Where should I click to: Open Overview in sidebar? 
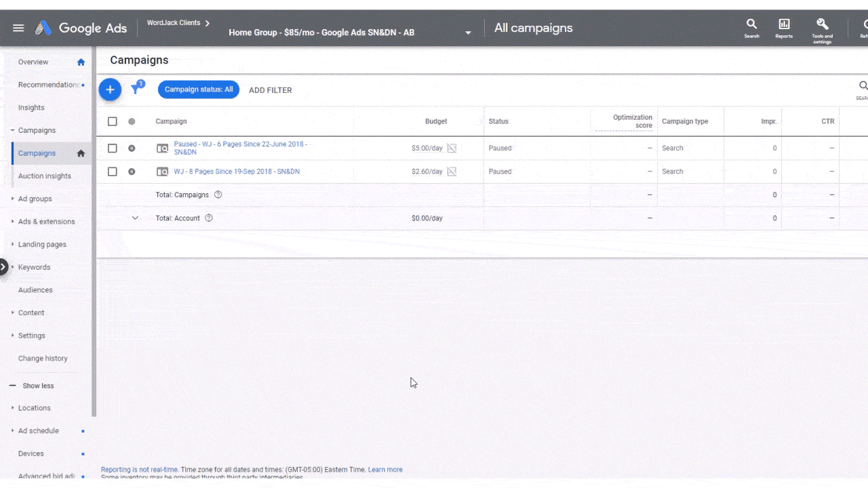[x=33, y=62]
